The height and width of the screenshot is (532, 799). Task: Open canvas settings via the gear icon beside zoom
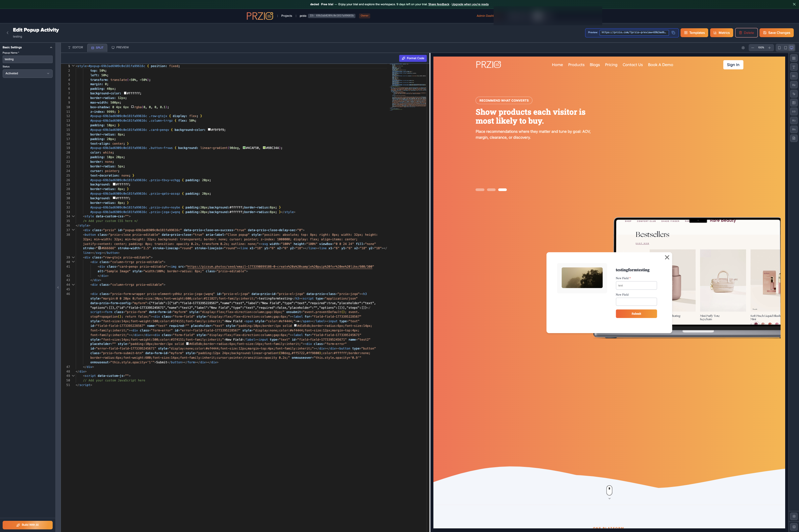pos(743,48)
